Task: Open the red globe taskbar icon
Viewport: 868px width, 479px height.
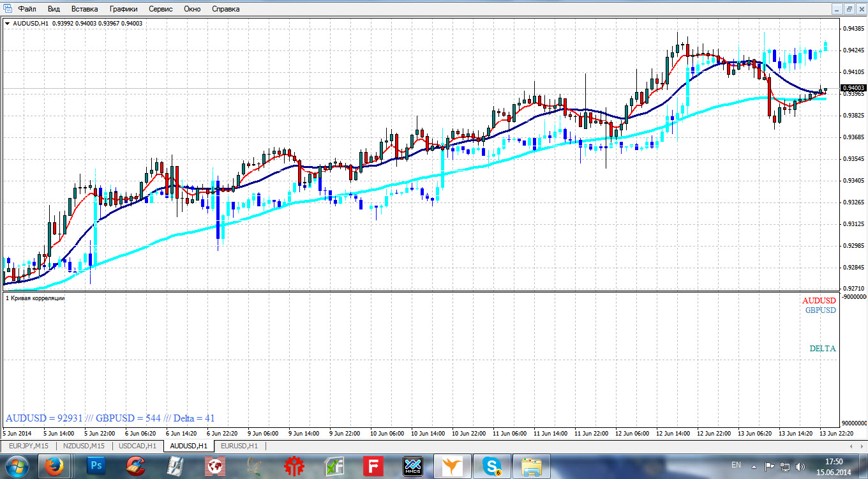Action: pos(214,466)
